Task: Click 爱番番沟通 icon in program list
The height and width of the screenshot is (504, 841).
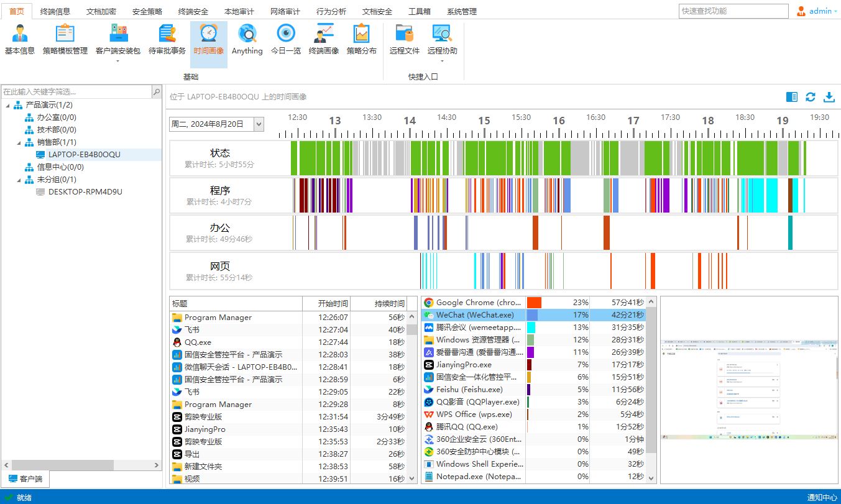Action: [428, 352]
